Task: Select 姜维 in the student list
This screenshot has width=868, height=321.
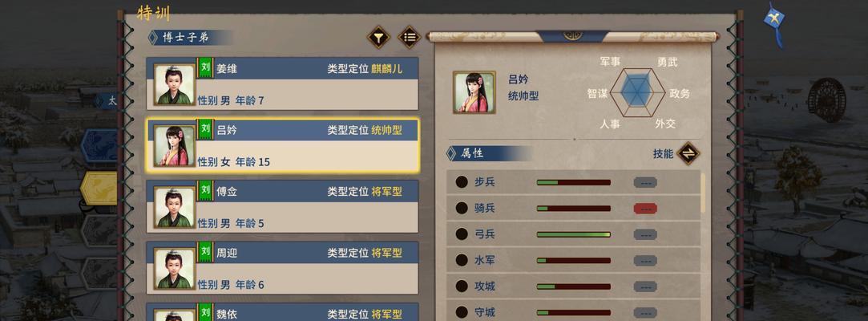Action: point(282,83)
